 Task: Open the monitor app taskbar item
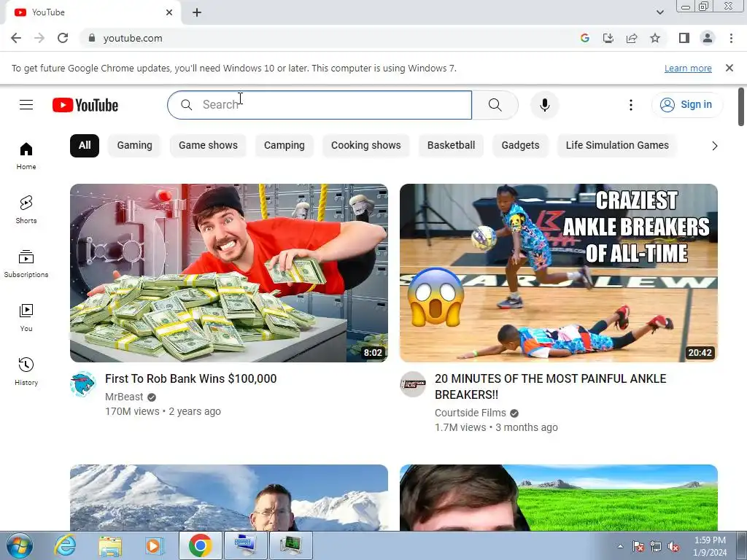290,545
